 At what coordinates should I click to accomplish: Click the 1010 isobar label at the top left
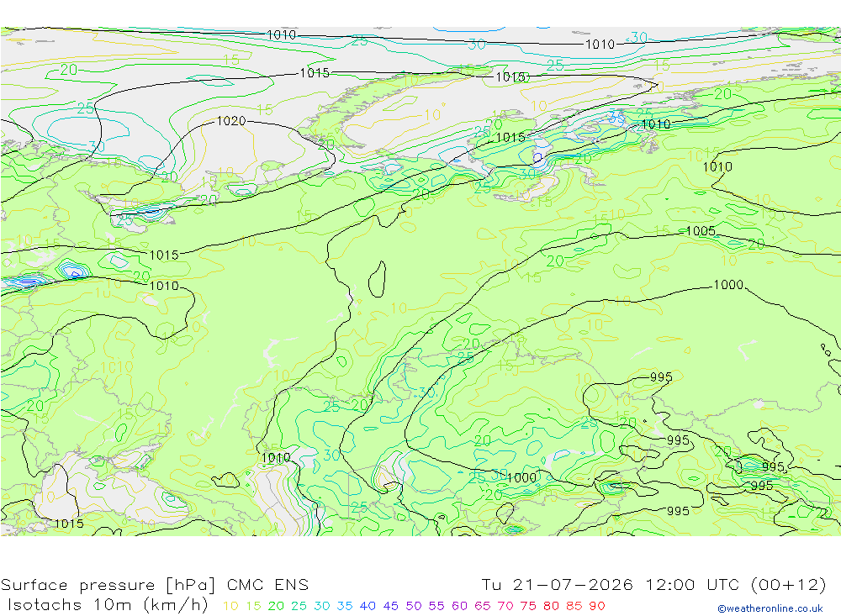coord(281,35)
